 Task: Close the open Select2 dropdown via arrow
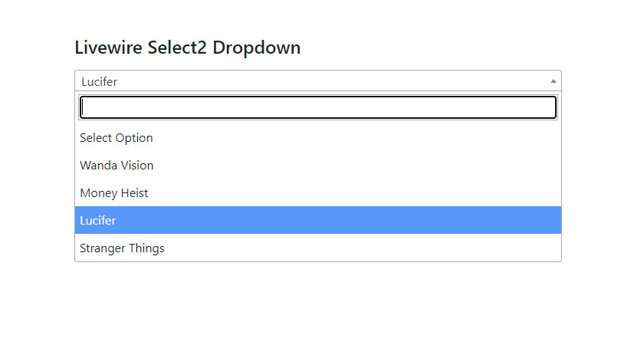tap(554, 81)
